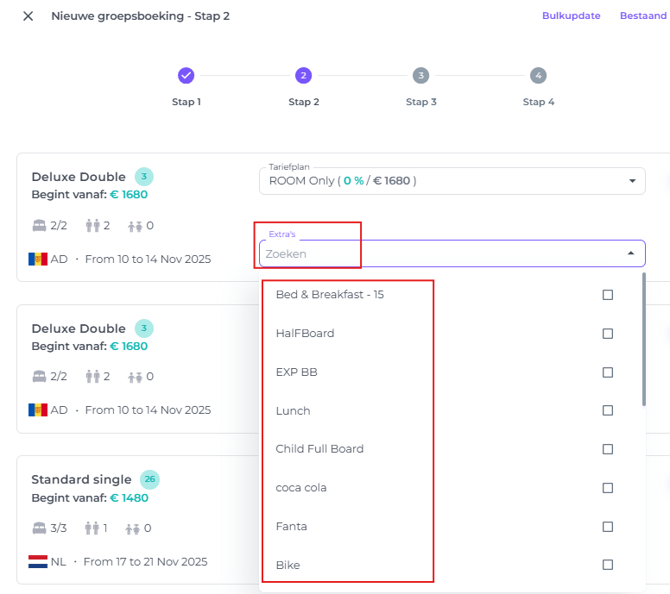Collapse the Extra's dropdown arrow

pyautogui.click(x=631, y=254)
